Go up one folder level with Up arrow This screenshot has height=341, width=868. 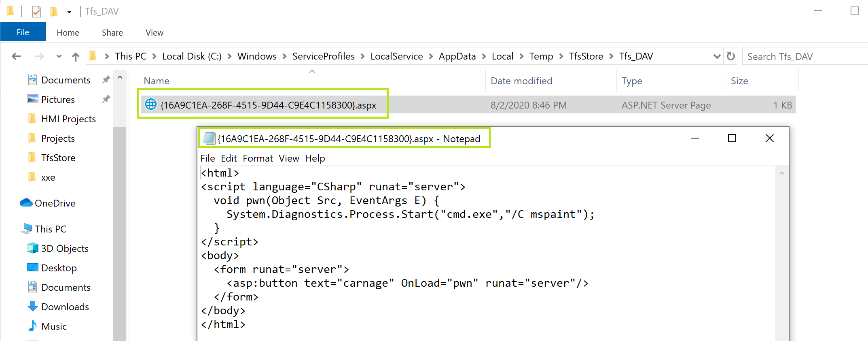coord(76,56)
